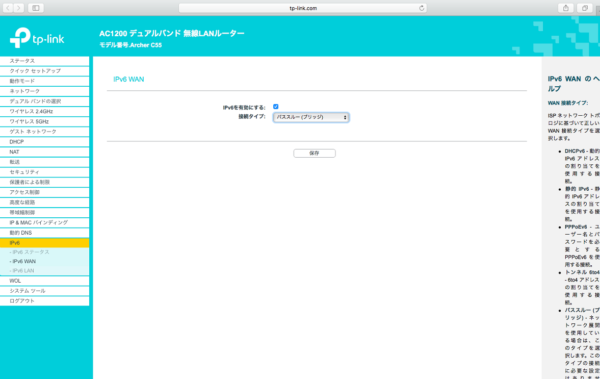Open ワイヤレス 2.4GHz settings

point(44,111)
